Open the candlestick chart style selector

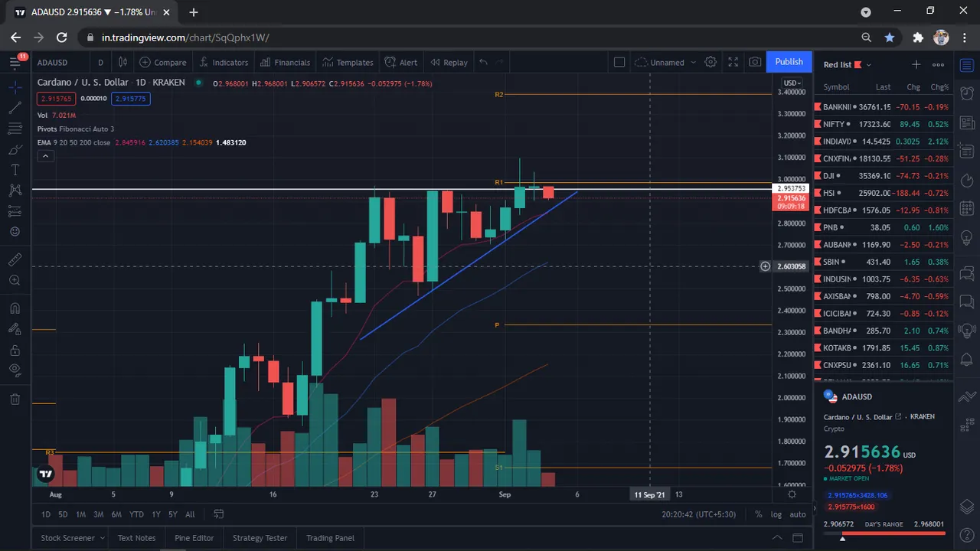[x=122, y=62]
